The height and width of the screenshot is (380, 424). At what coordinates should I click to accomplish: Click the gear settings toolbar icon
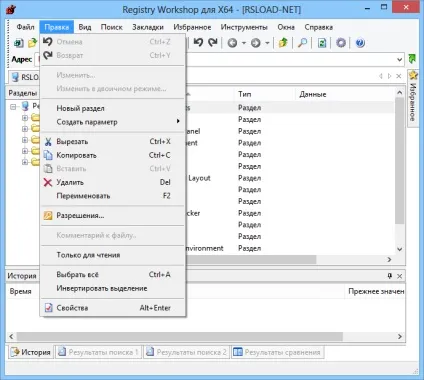(x=341, y=43)
